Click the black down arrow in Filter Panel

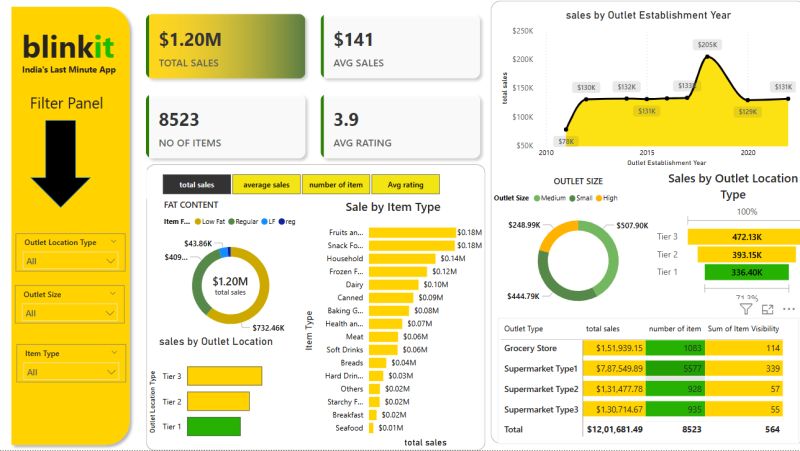tap(68, 166)
